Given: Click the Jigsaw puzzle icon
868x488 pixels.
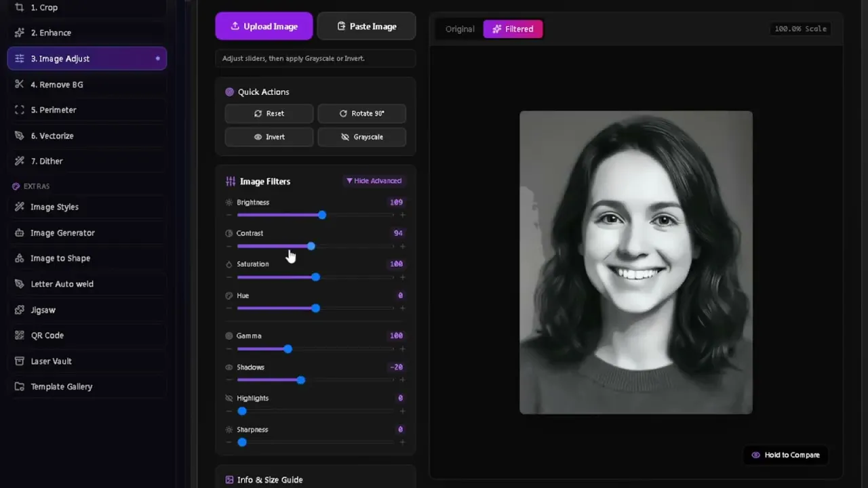Looking at the screenshot, I should click(x=19, y=310).
